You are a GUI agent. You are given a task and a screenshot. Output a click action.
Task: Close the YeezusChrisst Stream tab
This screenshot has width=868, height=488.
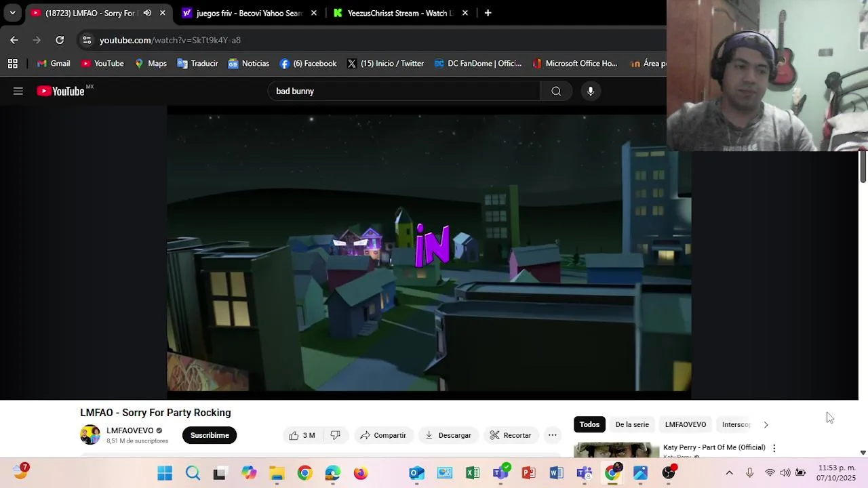tap(465, 13)
